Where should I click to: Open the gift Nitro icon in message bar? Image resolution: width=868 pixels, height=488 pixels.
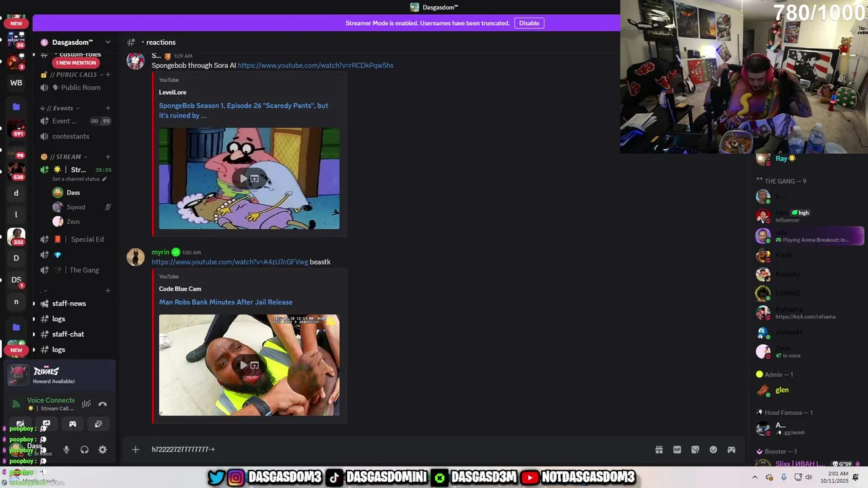tap(658, 449)
